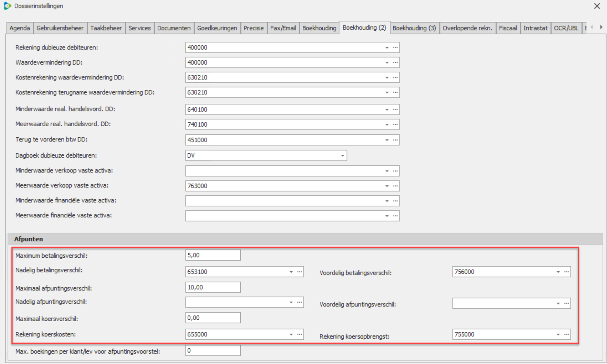The height and width of the screenshot is (364, 607).
Task: Expand Dagboek dubieuze debiteuren dropdown
Action: (x=343, y=156)
